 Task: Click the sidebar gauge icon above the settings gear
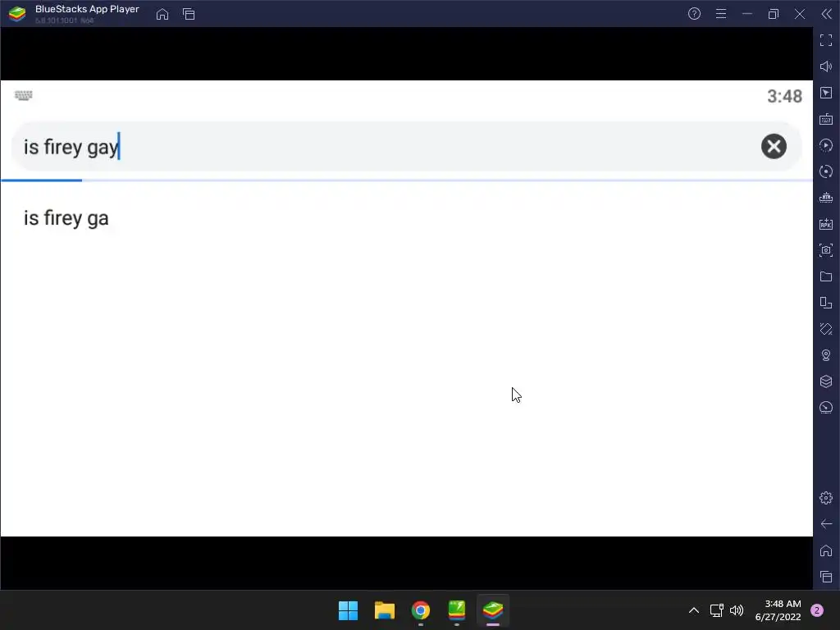(826, 408)
